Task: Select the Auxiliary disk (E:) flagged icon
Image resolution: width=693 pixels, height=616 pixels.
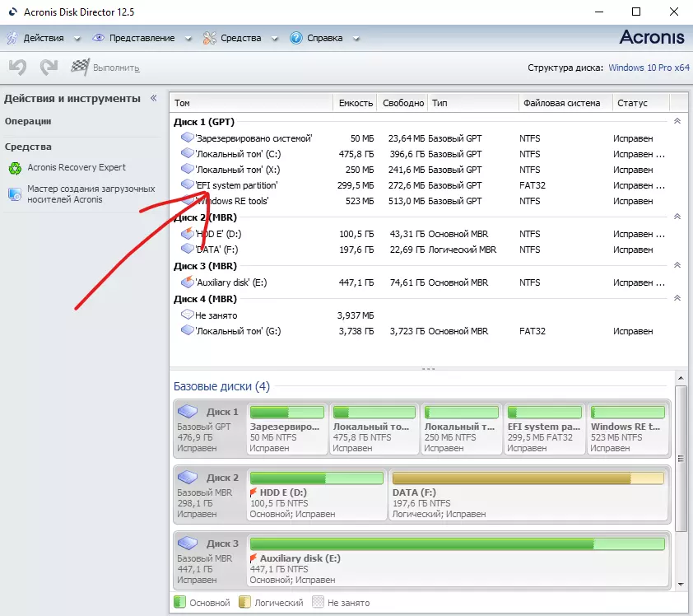Action: tap(188, 282)
